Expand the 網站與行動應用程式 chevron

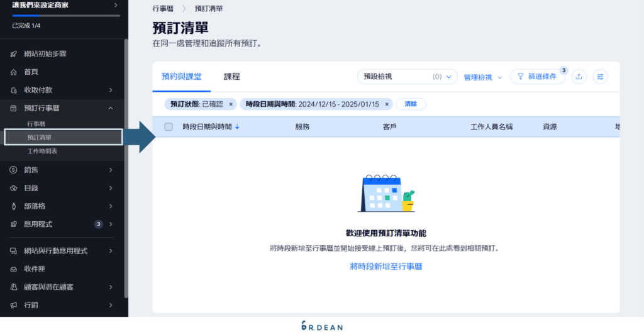(x=111, y=251)
